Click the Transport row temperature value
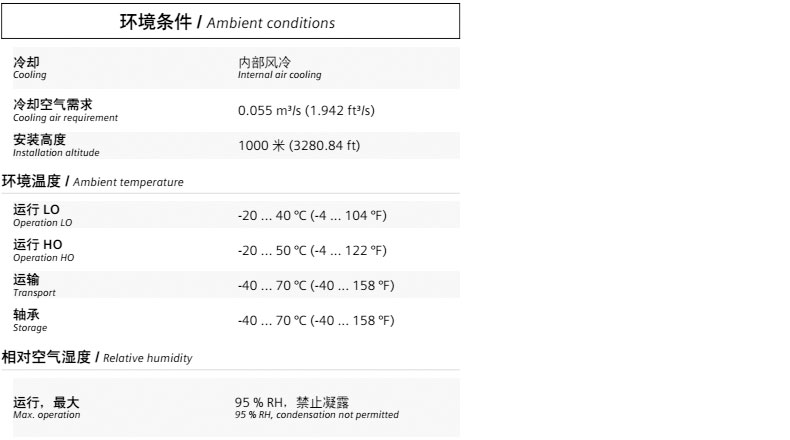Screen dimensions: 790x440 [x=316, y=286]
